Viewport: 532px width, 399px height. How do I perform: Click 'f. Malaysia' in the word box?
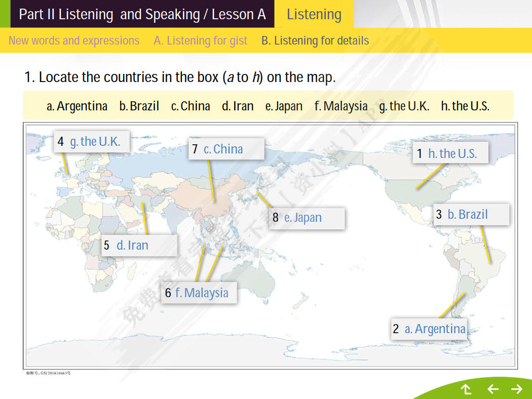tap(340, 106)
